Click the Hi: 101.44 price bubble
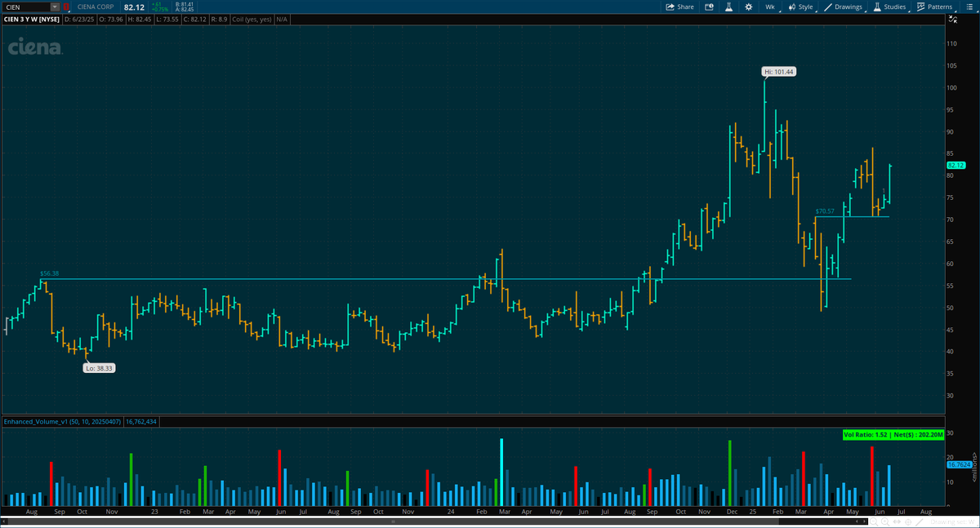 pyautogui.click(x=779, y=72)
